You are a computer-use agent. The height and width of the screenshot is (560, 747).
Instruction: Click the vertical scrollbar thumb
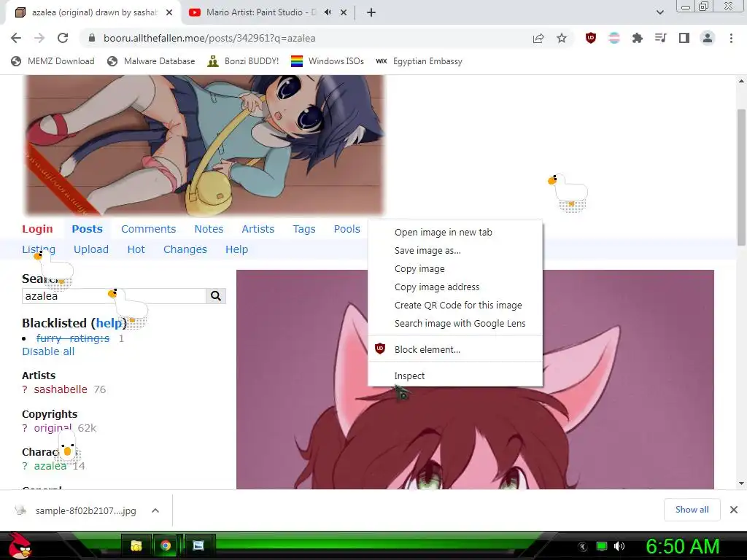pyautogui.click(x=741, y=177)
